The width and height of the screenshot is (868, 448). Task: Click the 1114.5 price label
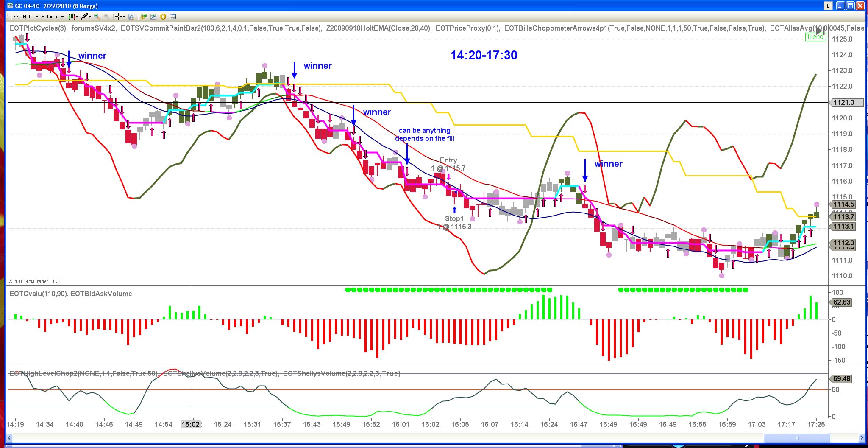(x=843, y=204)
